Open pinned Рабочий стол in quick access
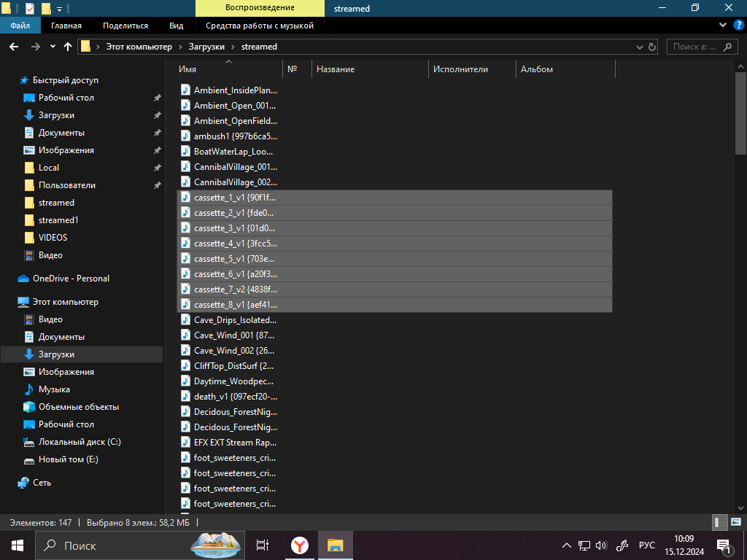 (66, 98)
